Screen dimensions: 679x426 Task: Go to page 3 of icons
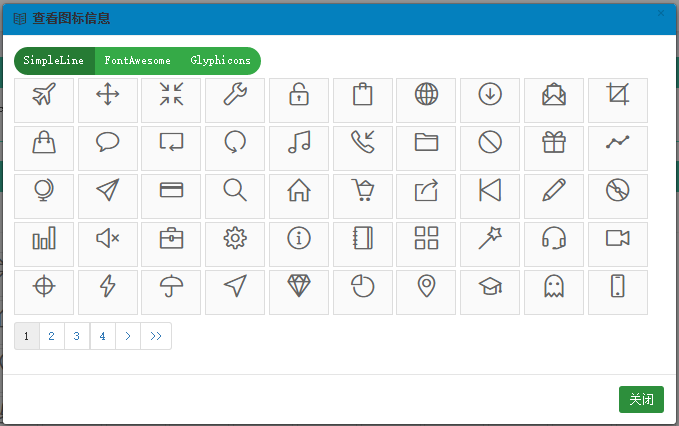click(77, 337)
